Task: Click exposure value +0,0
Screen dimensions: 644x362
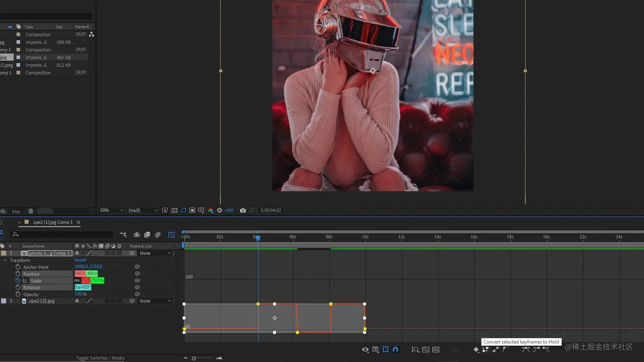Action: [229, 210]
